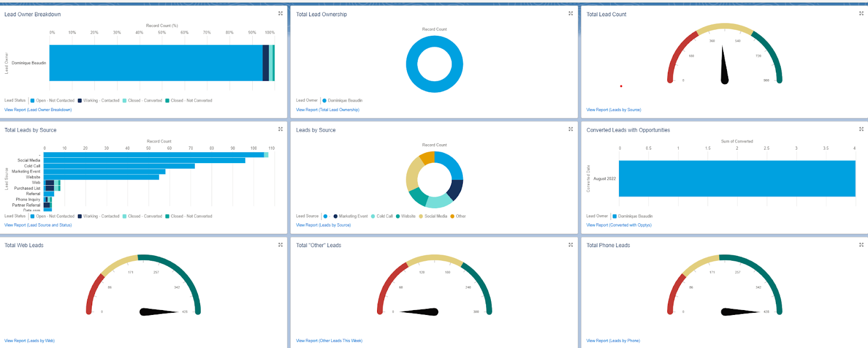Click Website legend in Leads by Source
The width and height of the screenshot is (868, 348).
tap(406, 216)
